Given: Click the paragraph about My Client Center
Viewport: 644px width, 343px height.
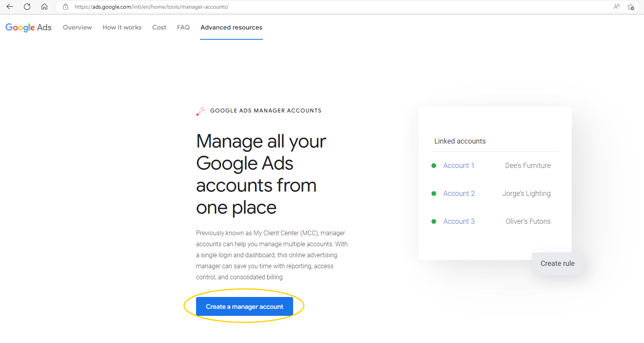Looking at the screenshot, I should pyautogui.click(x=272, y=255).
